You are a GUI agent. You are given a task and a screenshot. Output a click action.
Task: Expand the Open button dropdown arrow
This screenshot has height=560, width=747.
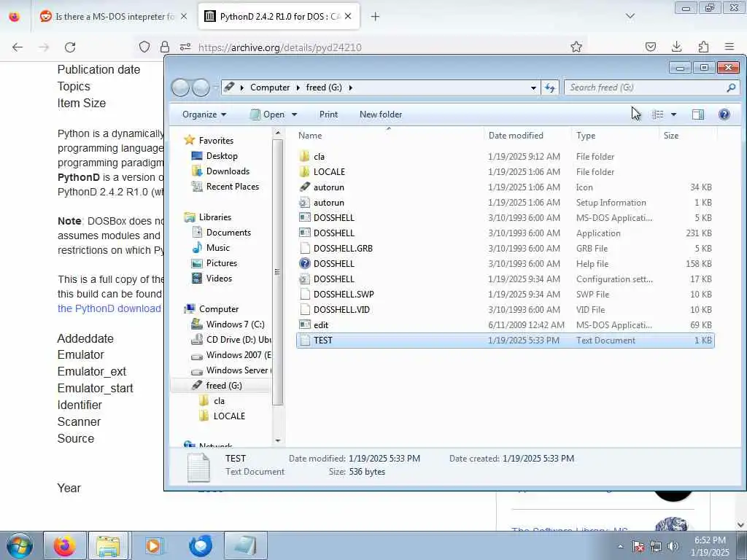tap(295, 114)
